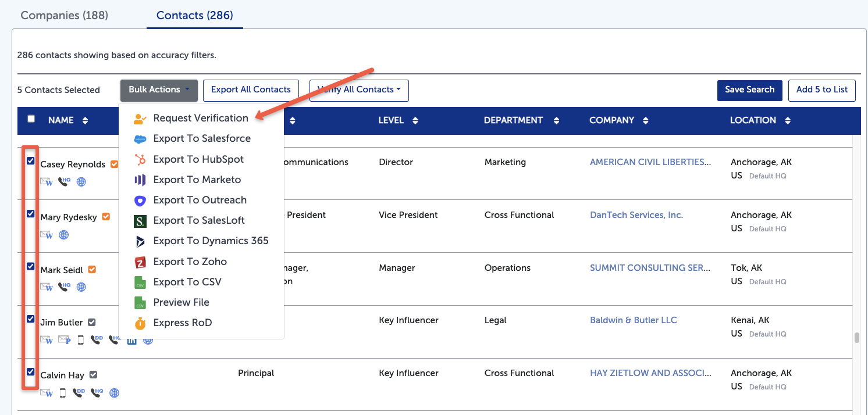Image resolution: width=868 pixels, height=415 pixels.
Task: Choose Request Verification from menu
Action: [201, 119]
